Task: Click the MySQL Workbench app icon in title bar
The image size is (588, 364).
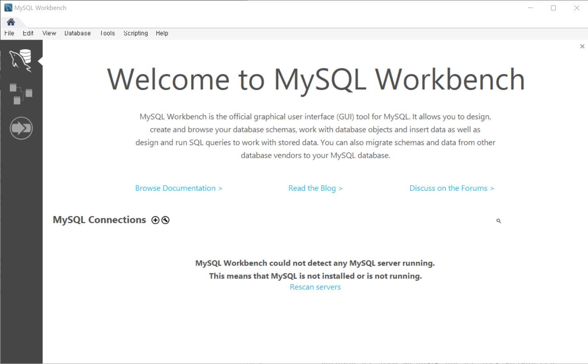Action: tap(8, 8)
